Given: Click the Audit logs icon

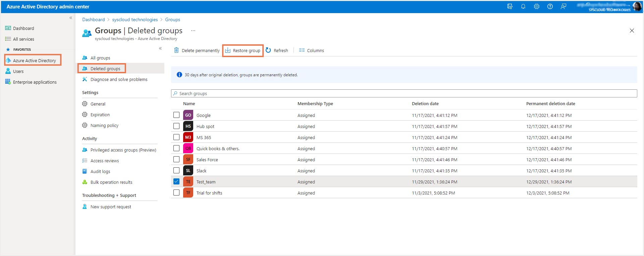Looking at the screenshot, I should (x=85, y=171).
